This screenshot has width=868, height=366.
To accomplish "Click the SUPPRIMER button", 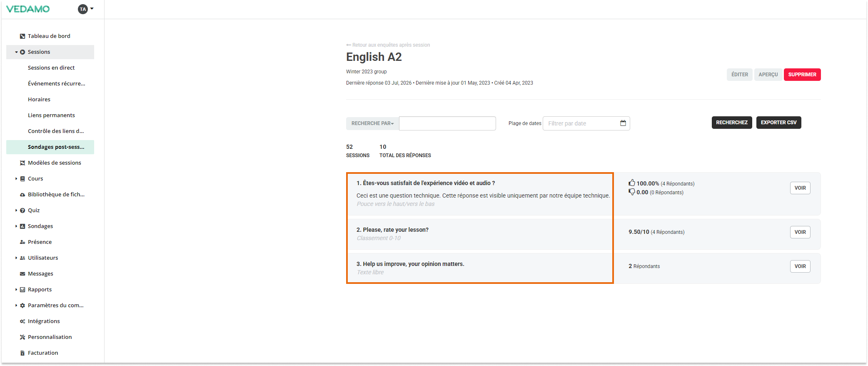I will 802,75.
